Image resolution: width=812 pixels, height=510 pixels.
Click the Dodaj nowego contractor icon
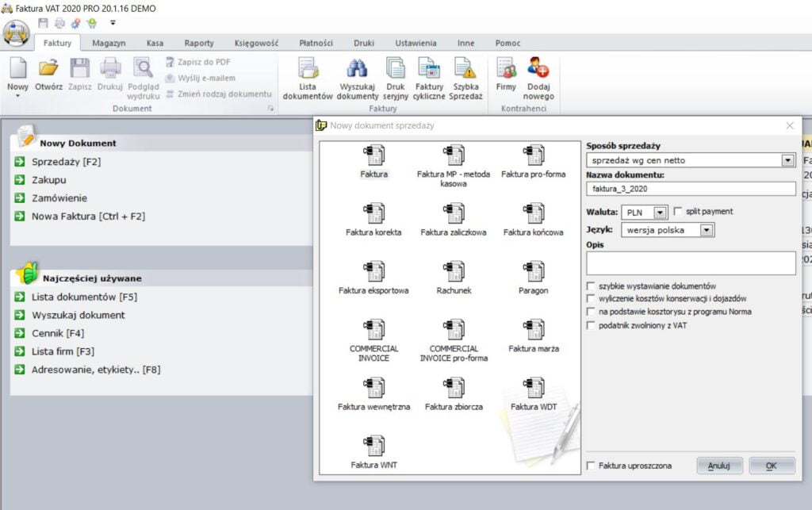click(538, 70)
